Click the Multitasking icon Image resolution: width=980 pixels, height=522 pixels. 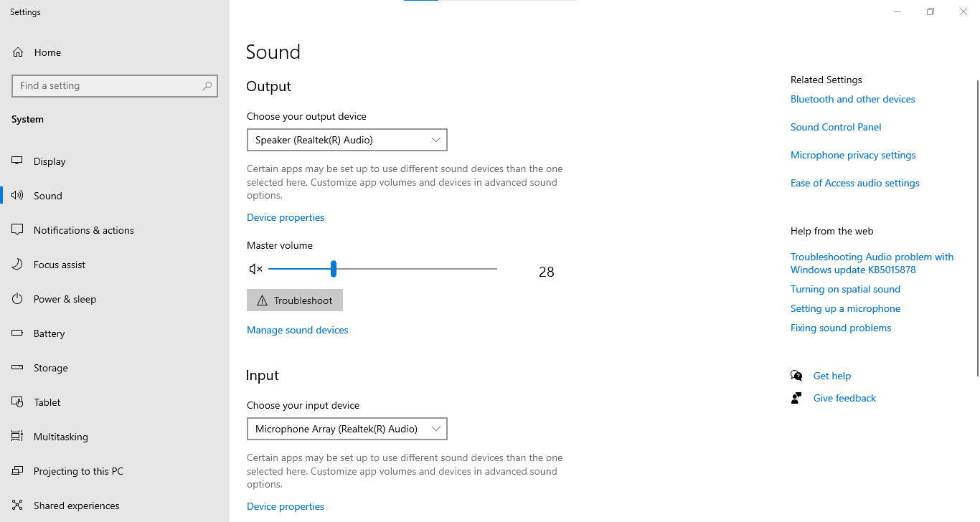(18, 437)
